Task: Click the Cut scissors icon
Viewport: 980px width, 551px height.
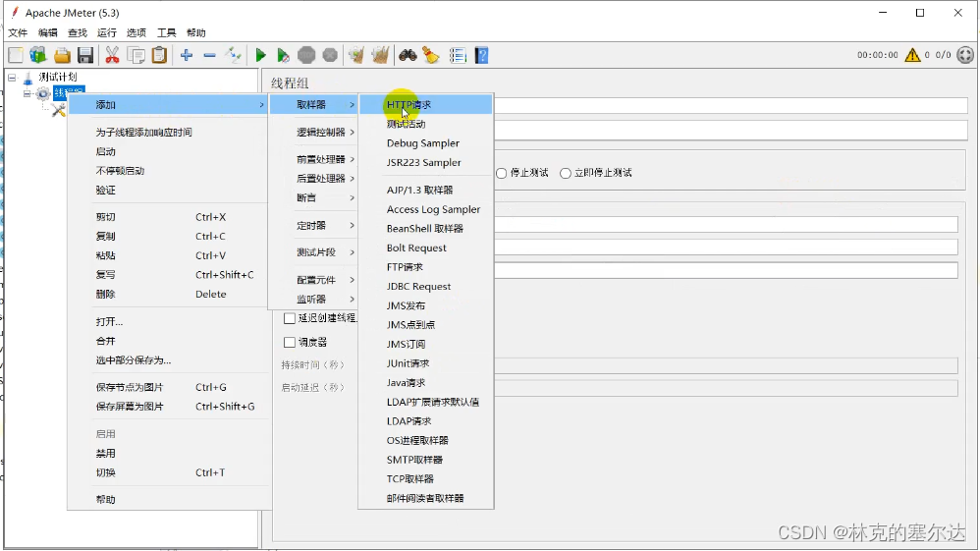Action: (112, 55)
